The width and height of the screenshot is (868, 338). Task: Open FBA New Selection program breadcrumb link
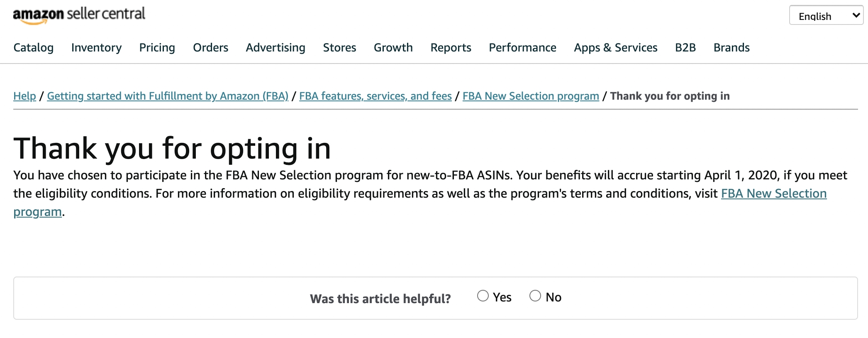coord(531,96)
